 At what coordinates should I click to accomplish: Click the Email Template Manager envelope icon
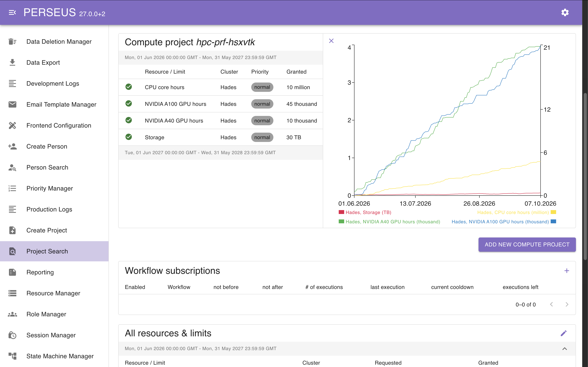[x=12, y=104]
